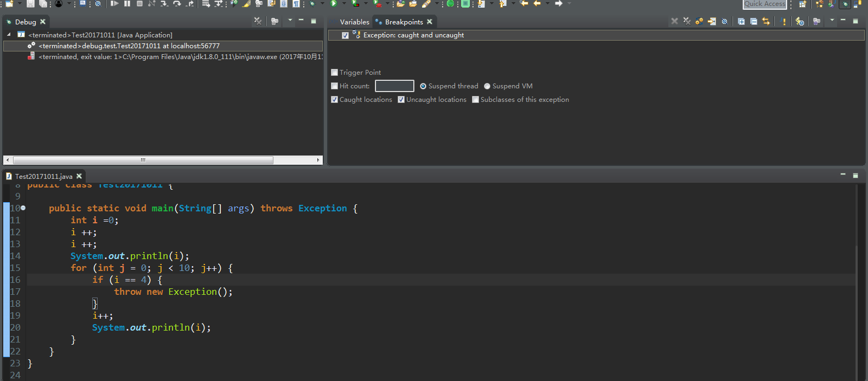This screenshot has height=381, width=868.
Task: Open the New wizard dropdown arrow
Action: tap(19, 3)
